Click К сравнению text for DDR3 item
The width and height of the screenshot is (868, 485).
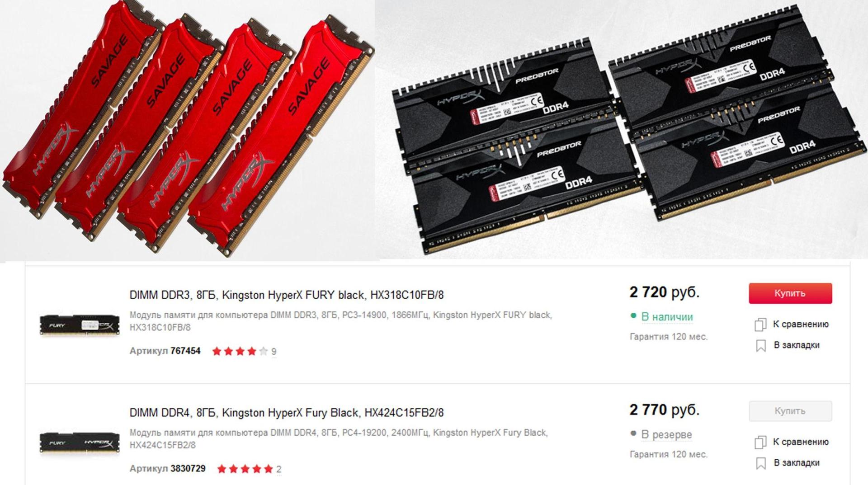tap(801, 324)
